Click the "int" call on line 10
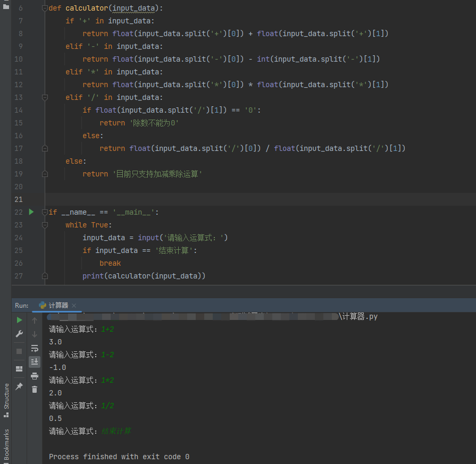Screen dimensions: 476x464 [263, 59]
